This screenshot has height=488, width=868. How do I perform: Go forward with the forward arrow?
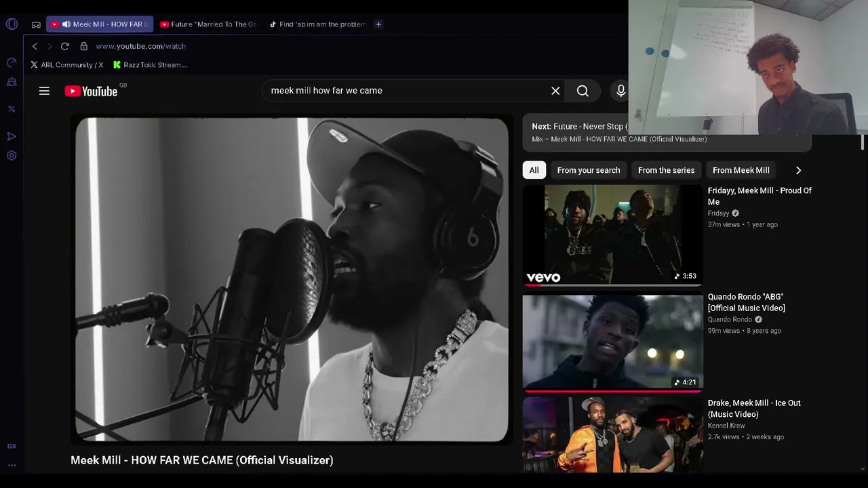click(x=49, y=46)
